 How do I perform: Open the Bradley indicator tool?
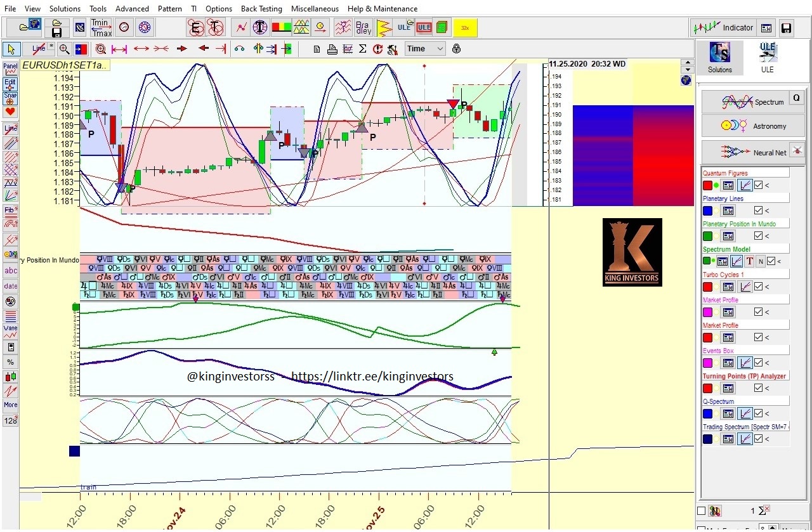point(362,27)
